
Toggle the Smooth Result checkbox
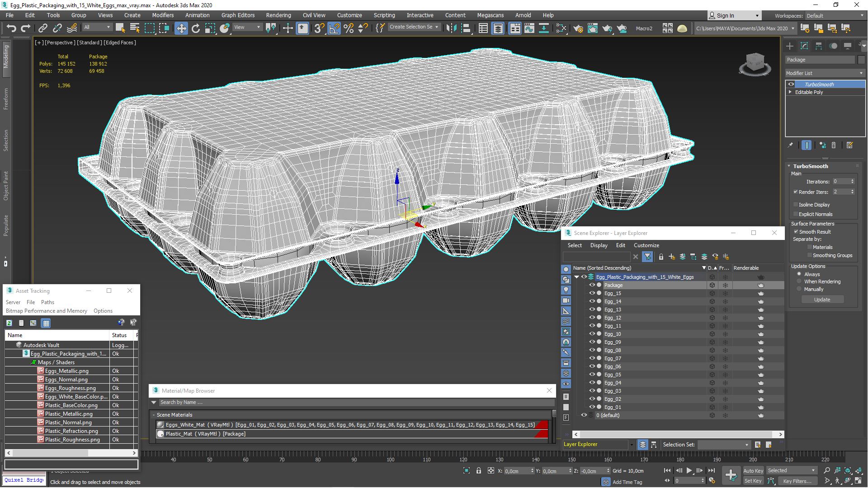pyautogui.click(x=796, y=231)
